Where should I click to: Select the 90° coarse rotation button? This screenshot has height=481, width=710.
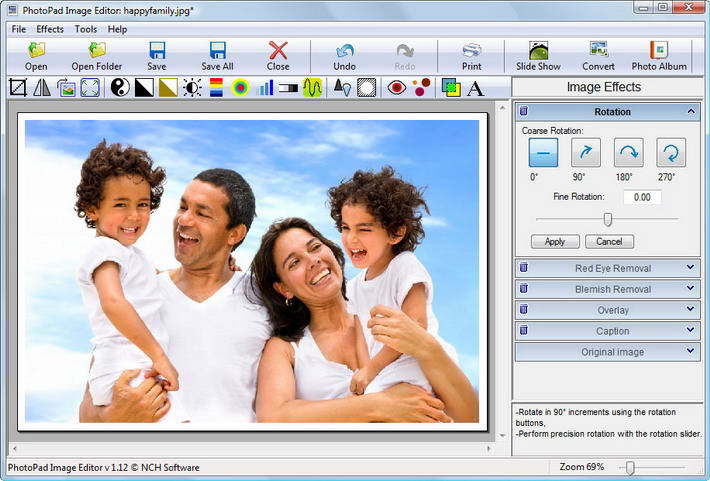tap(585, 153)
